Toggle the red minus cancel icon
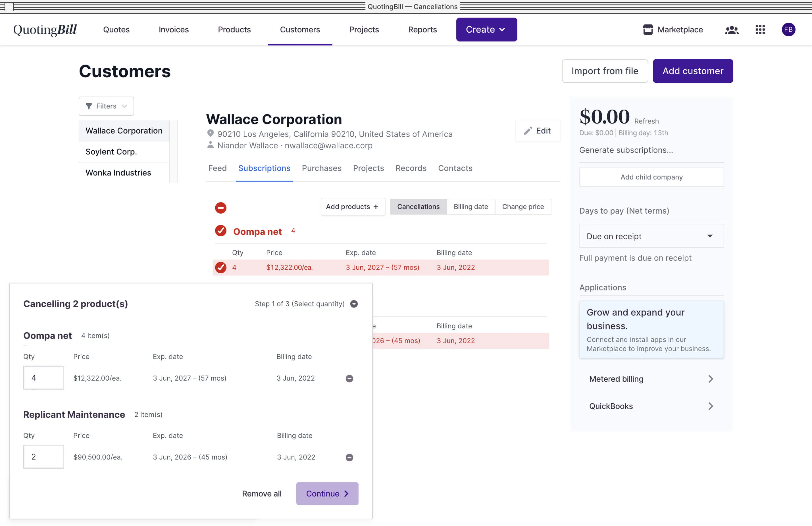 (221, 207)
